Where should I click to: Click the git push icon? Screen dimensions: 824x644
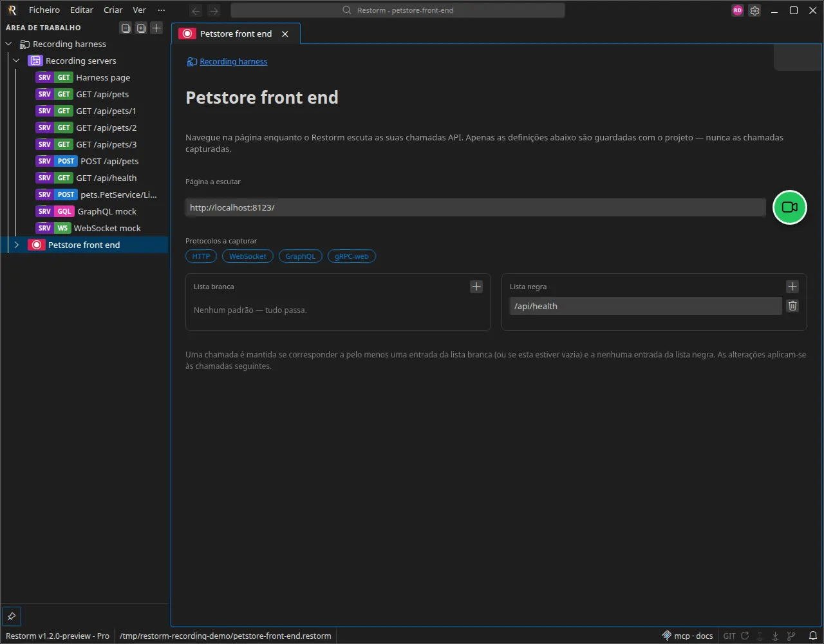pos(760,636)
